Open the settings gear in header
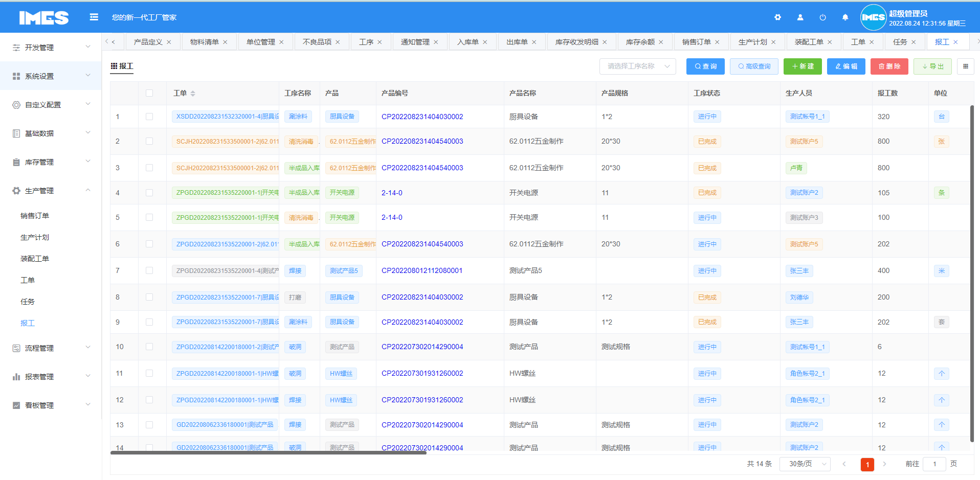Viewport: 980px width, 480px height. click(x=777, y=17)
